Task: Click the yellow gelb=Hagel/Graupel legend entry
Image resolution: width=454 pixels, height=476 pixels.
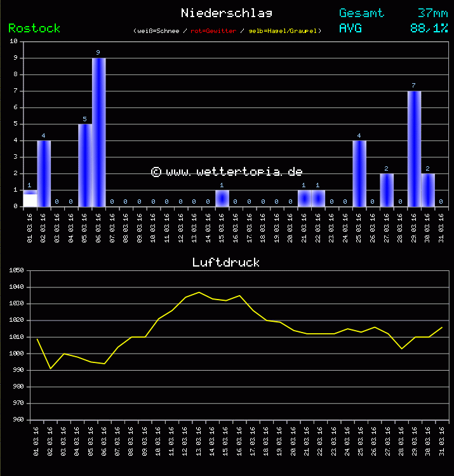Action: coord(283,30)
